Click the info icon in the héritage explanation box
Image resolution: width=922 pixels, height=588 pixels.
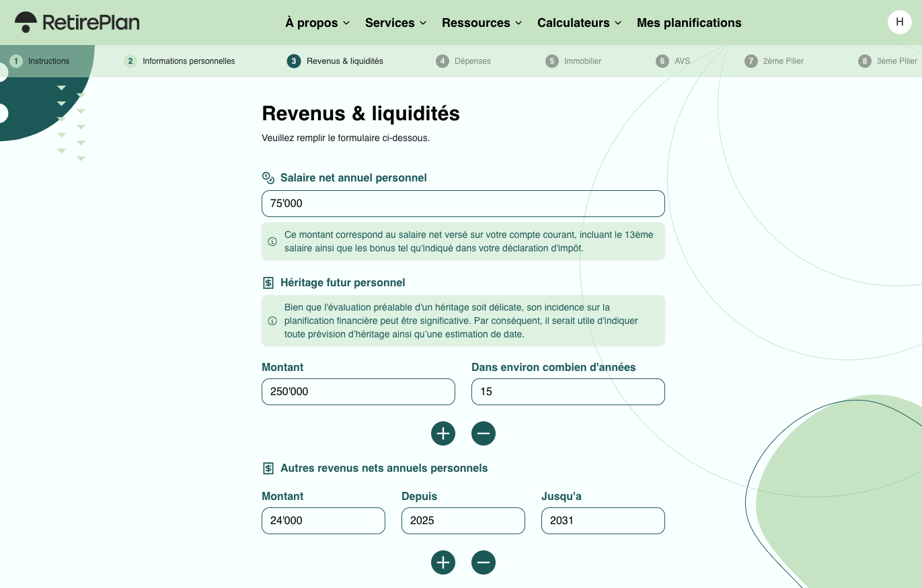pos(273,321)
